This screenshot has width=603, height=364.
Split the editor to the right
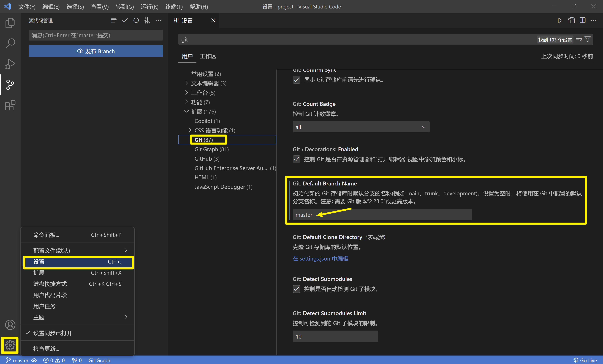tap(582, 20)
